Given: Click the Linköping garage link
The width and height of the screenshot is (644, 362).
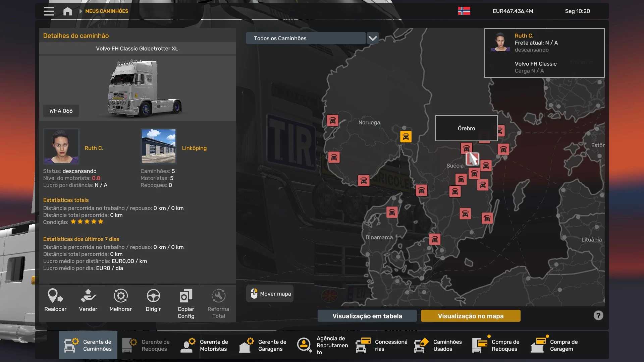Looking at the screenshot, I should (x=194, y=148).
